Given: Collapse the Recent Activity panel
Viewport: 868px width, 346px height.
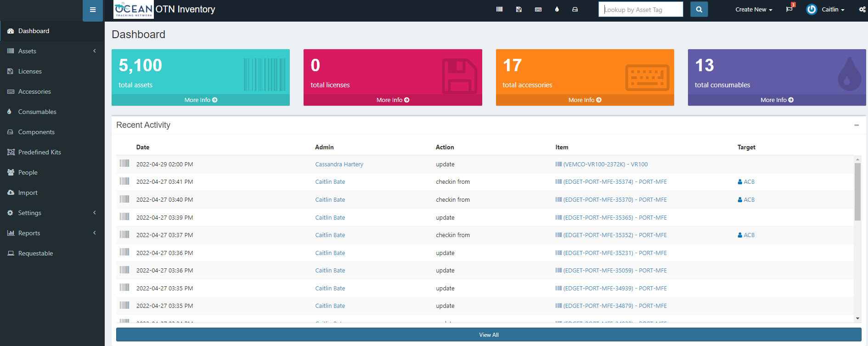Looking at the screenshot, I should (857, 125).
